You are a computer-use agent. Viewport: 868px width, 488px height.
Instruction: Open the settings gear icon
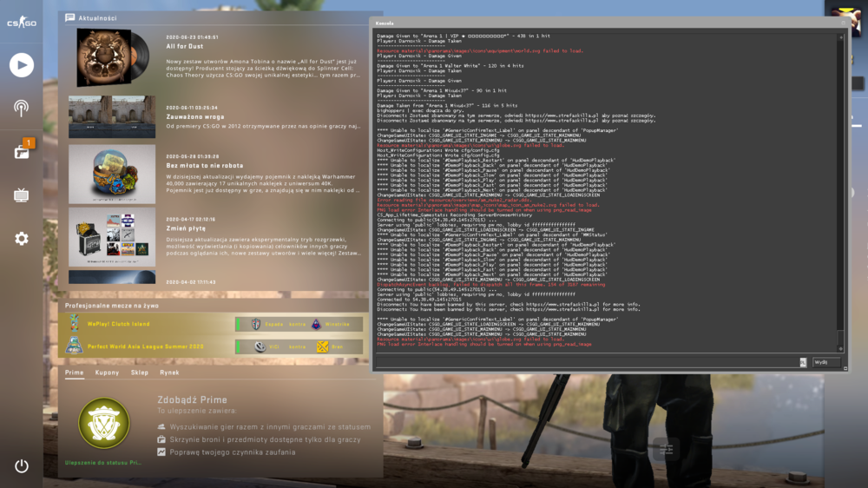[x=21, y=238]
